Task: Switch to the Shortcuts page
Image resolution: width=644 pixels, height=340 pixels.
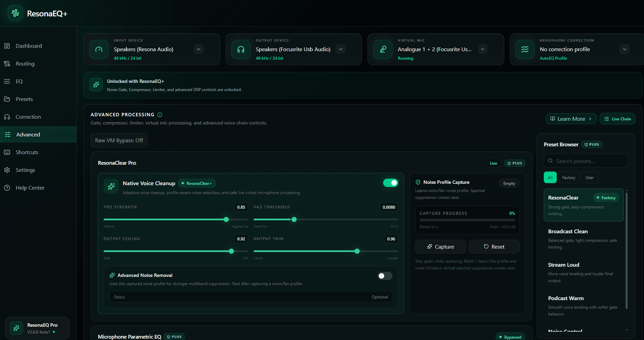Action: point(38,152)
